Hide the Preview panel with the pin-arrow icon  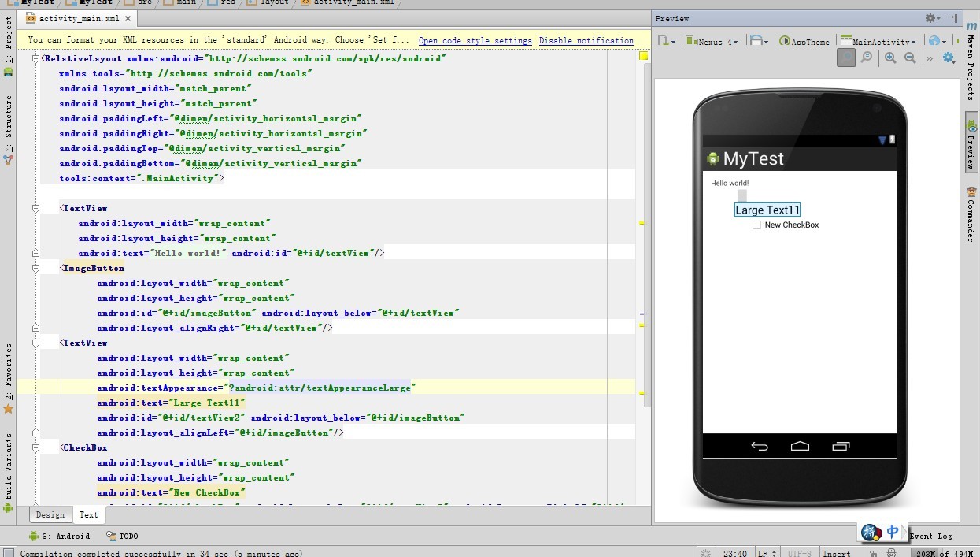(952, 18)
